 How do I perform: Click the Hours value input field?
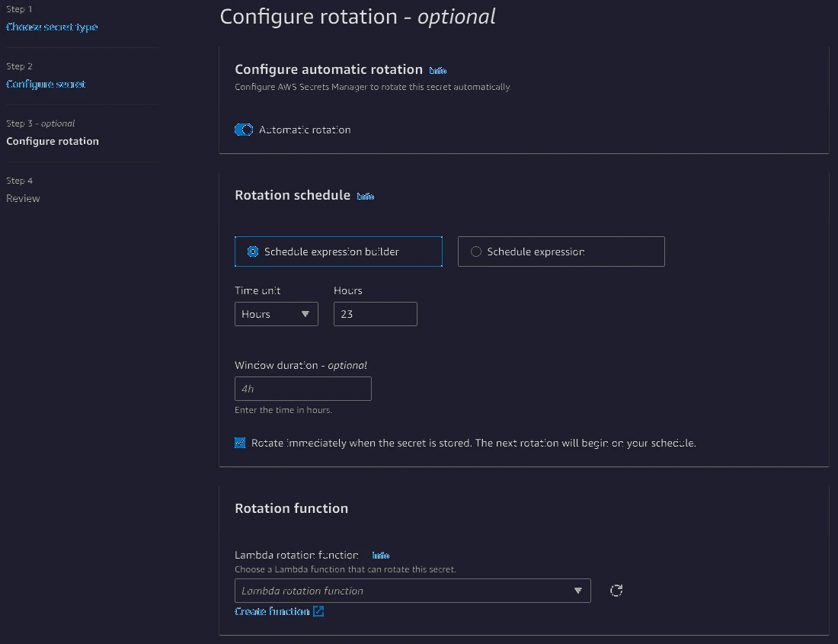[375, 314]
